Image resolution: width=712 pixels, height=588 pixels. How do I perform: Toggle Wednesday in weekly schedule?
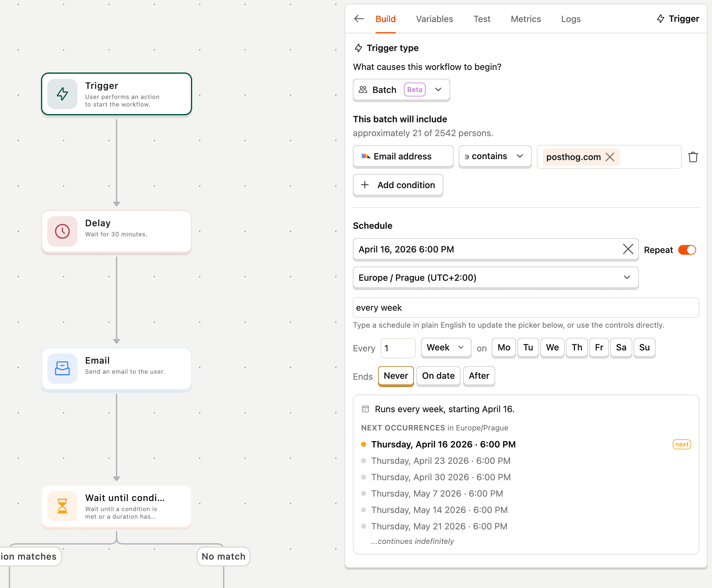pyautogui.click(x=552, y=348)
